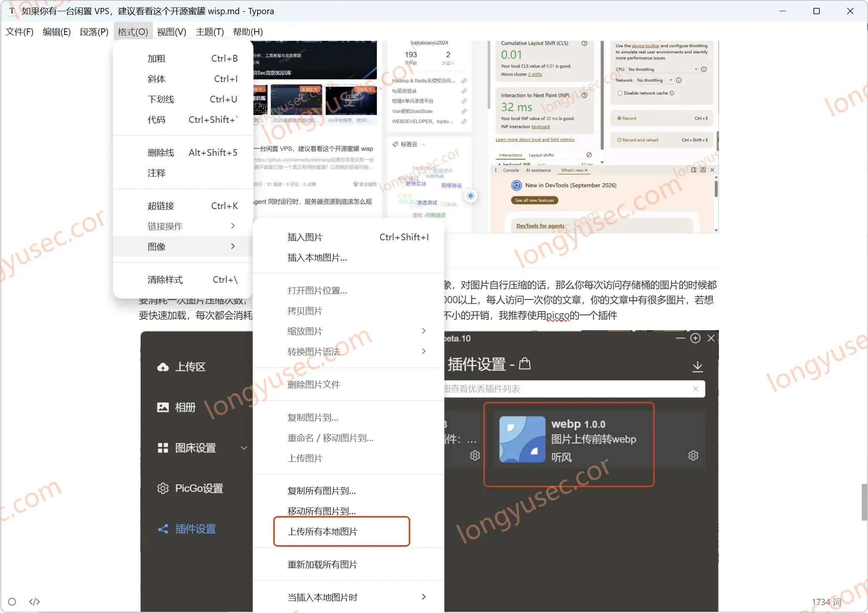Click the PicGo设置 gear icon
The height and width of the screenshot is (613, 868).
(163, 488)
